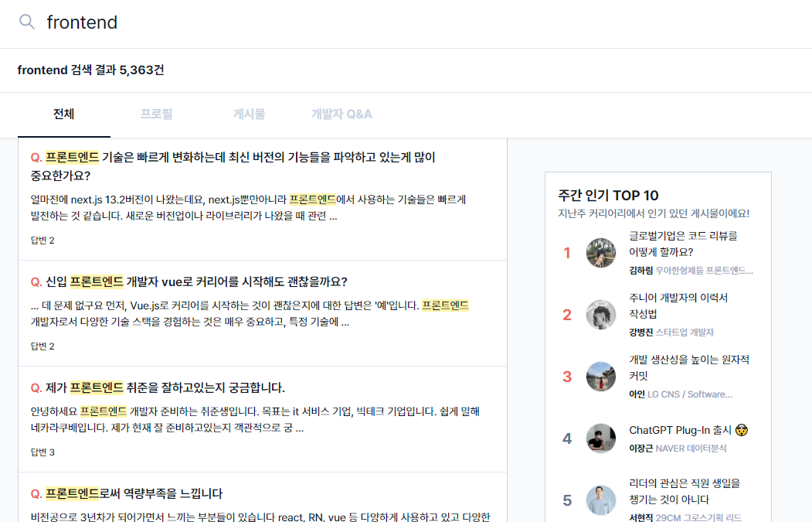Image resolution: width=812 pixels, height=522 pixels.
Task: Click the '주간 인기 TOP 10' heading
Action: (x=608, y=196)
